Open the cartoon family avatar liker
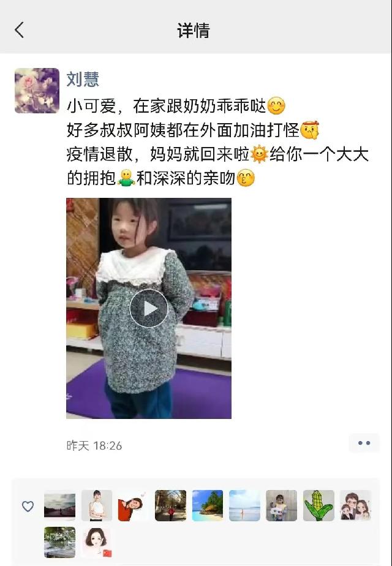The height and width of the screenshot is (566, 392). (x=355, y=505)
